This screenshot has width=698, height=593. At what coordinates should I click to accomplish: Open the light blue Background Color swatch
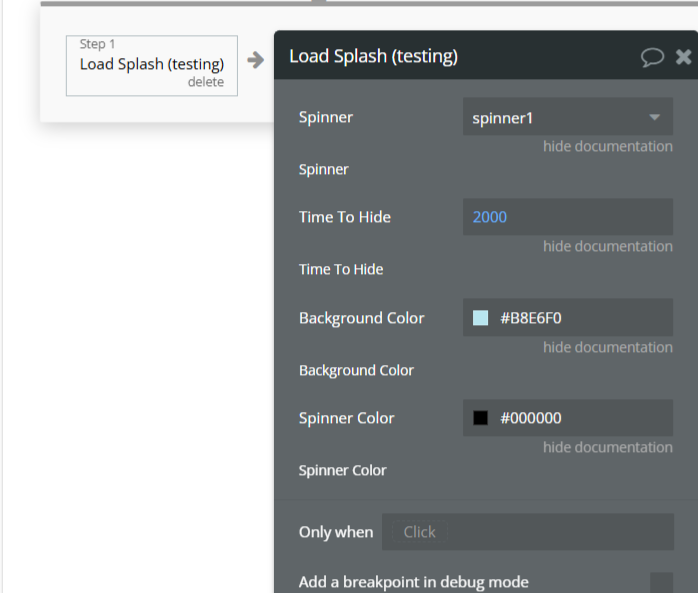tap(481, 318)
